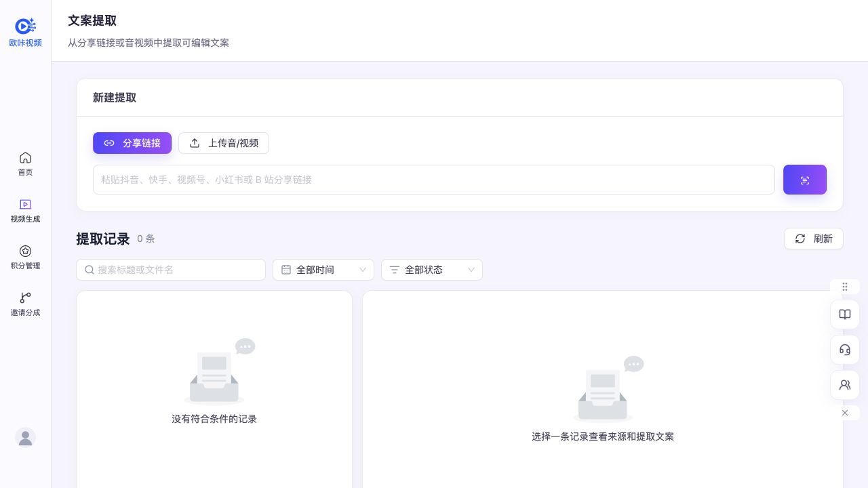Image resolution: width=868 pixels, height=488 pixels.
Task: Click the magnifier icon in the search box
Action: click(90, 270)
